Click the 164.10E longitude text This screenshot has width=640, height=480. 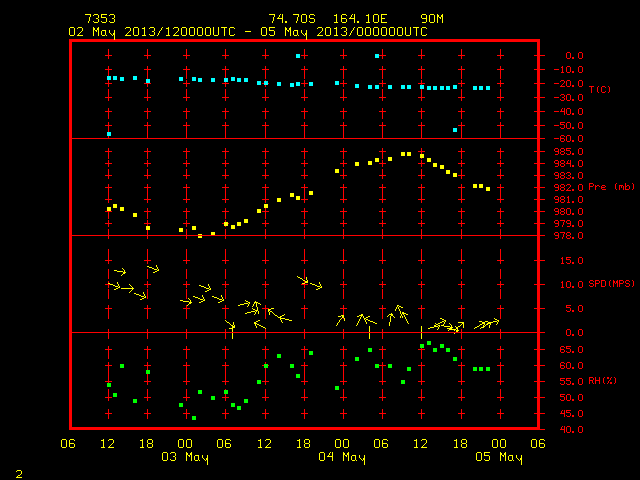(x=360, y=19)
